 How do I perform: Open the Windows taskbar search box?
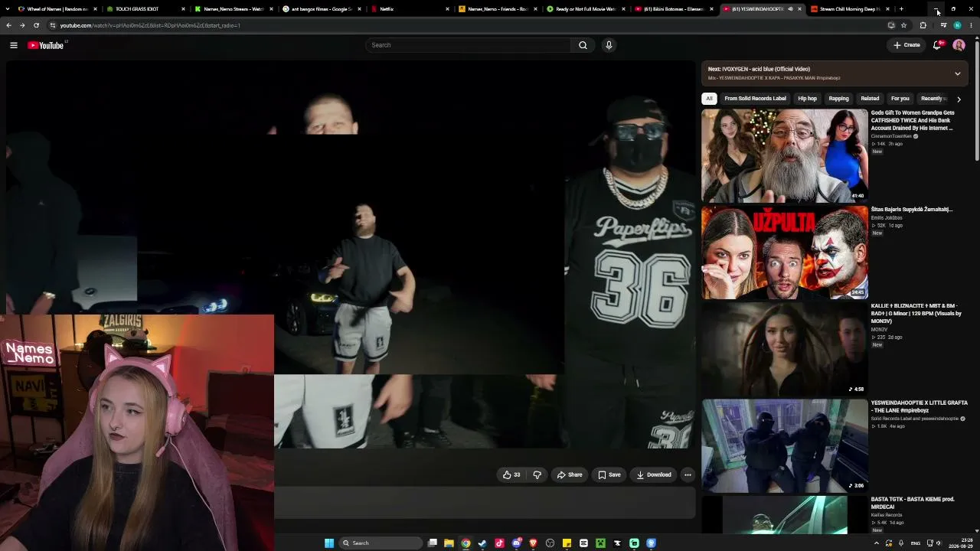pyautogui.click(x=381, y=543)
